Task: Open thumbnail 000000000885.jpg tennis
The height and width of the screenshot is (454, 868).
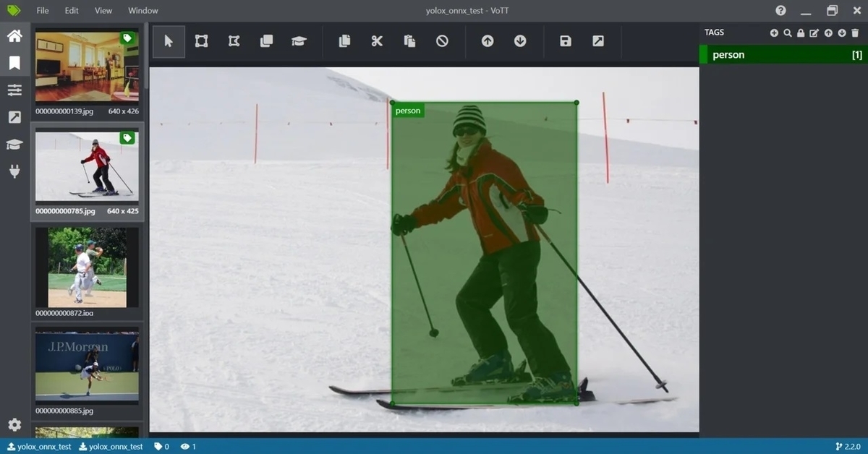Action: [87, 364]
